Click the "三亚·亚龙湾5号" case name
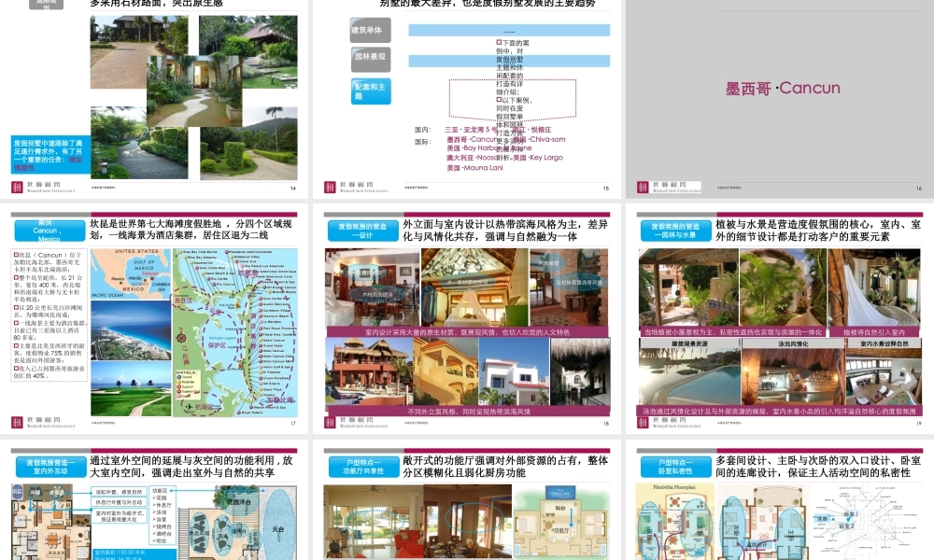 (x=471, y=129)
